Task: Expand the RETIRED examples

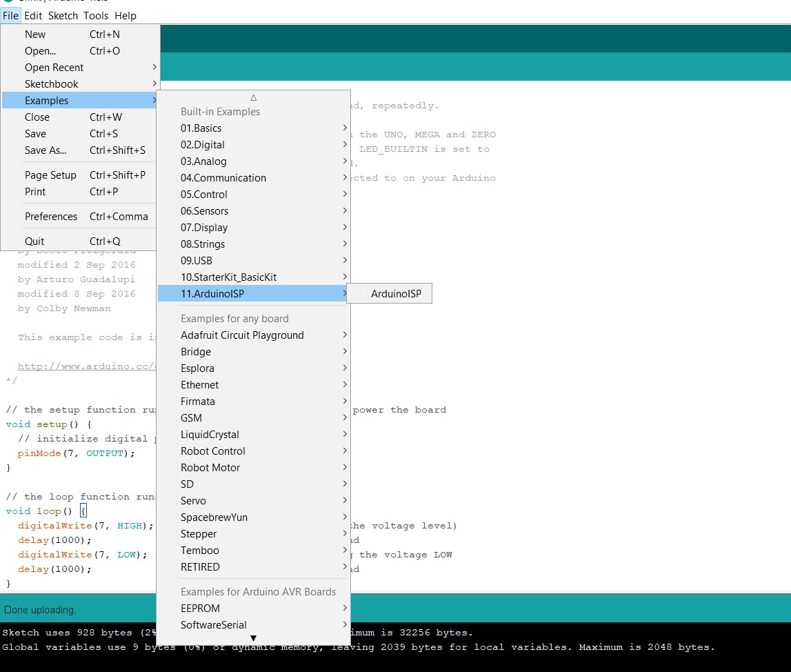Action: 254,567
